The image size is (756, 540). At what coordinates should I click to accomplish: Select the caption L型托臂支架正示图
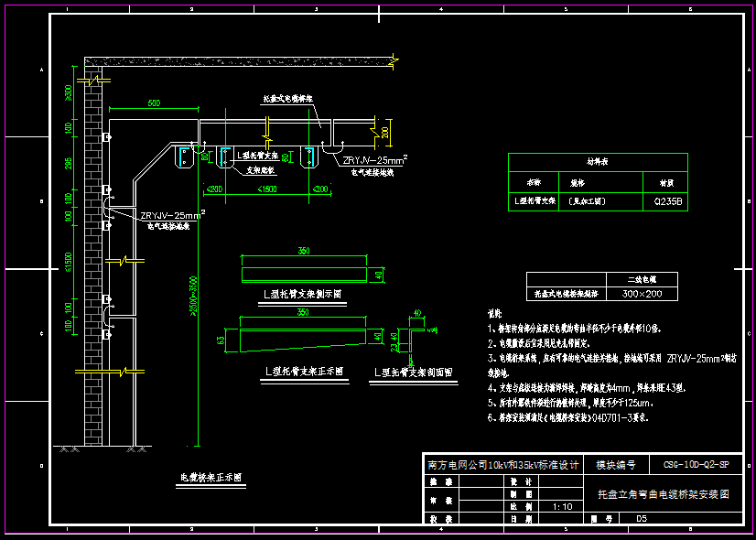tap(304, 372)
